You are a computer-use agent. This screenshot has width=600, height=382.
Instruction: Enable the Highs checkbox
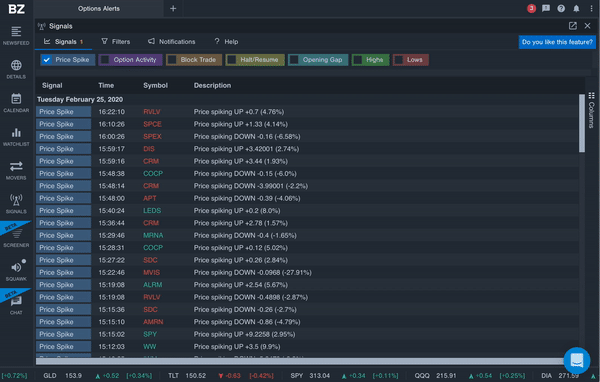click(357, 60)
